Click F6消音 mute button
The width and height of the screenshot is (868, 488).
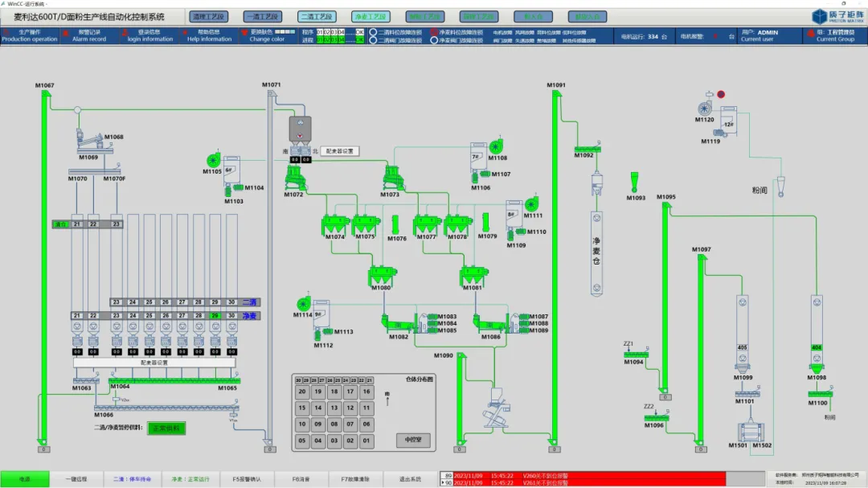coord(301,479)
